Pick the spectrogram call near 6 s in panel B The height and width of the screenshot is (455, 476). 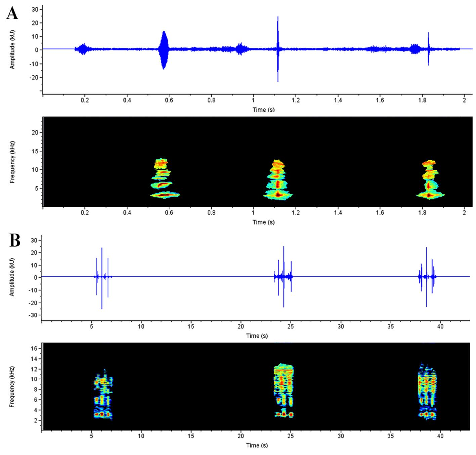tap(103, 394)
